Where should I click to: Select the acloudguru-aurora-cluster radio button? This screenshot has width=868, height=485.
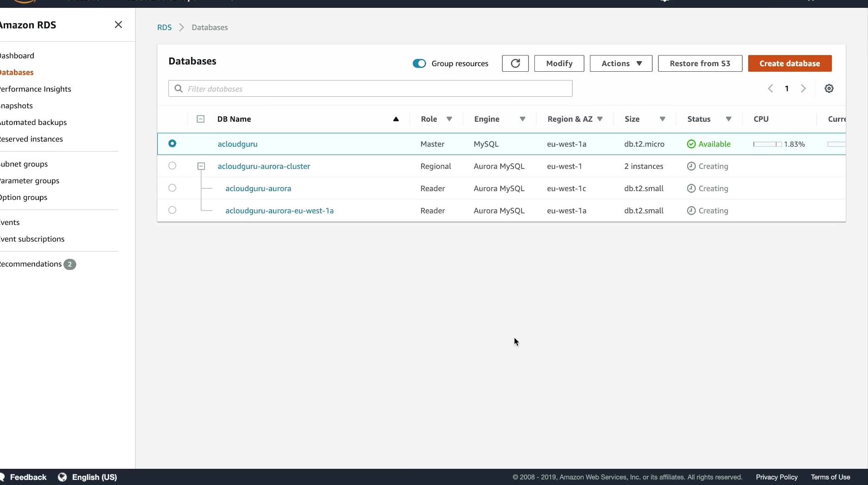[172, 166]
